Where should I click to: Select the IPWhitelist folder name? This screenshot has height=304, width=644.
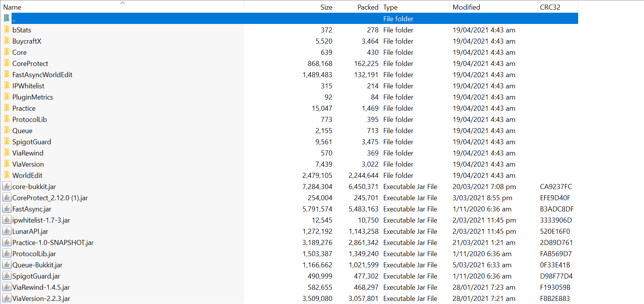click(28, 86)
